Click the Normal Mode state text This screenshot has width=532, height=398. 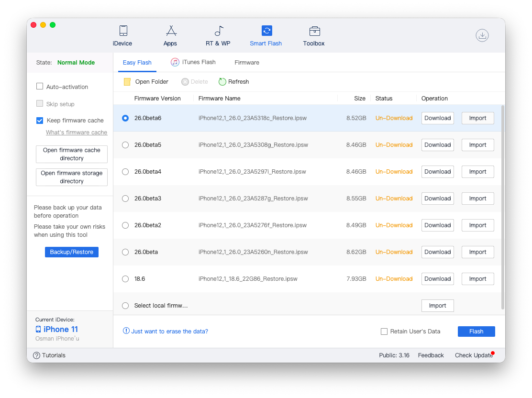coord(76,63)
